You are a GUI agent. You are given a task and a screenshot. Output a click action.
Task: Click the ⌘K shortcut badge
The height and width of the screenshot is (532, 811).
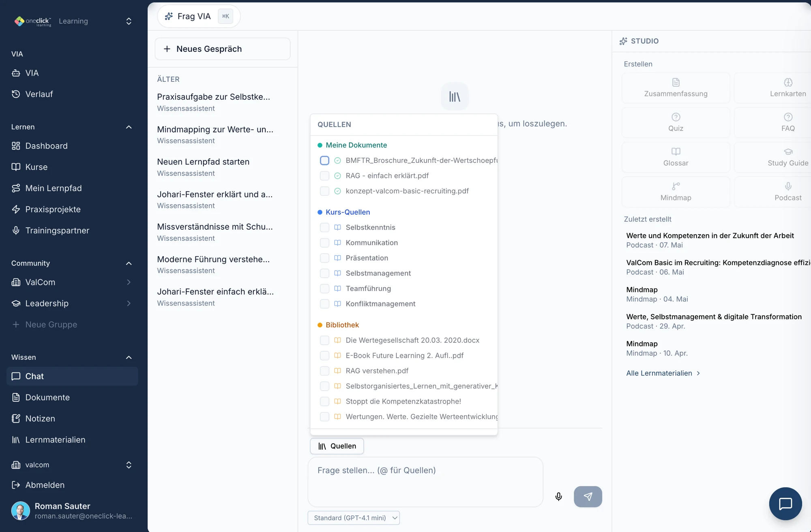click(225, 16)
